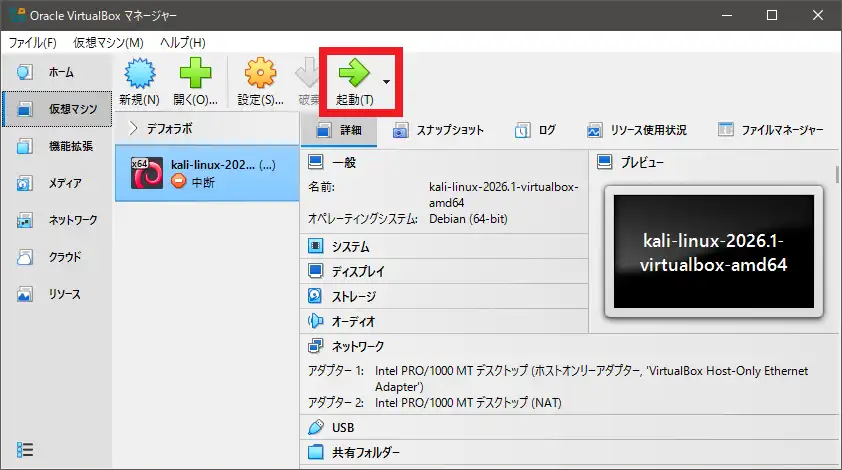Click the Debian (64-bit) OS value

click(x=468, y=219)
